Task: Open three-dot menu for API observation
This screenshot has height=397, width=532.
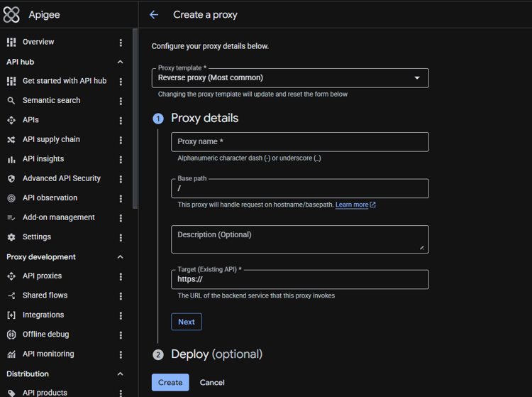Action: [x=121, y=198]
